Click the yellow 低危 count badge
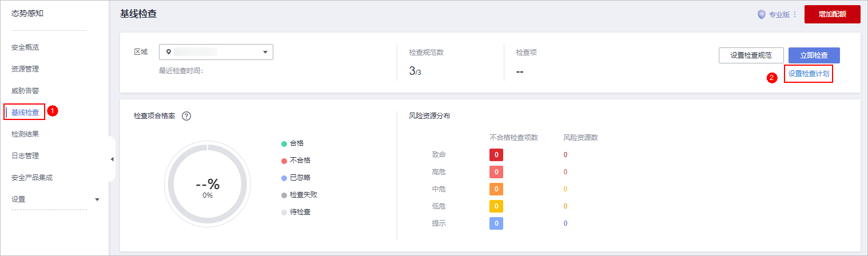The image size is (868, 256). pyautogui.click(x=496, y=206)
